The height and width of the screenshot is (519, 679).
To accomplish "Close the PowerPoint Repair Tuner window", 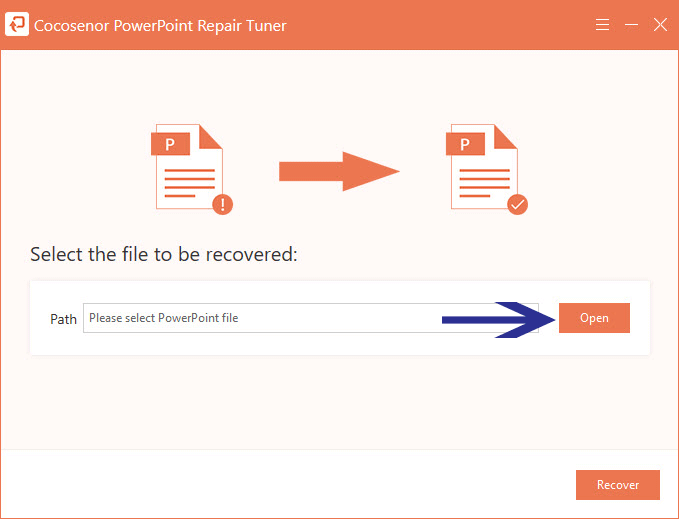I will point(660,25).
